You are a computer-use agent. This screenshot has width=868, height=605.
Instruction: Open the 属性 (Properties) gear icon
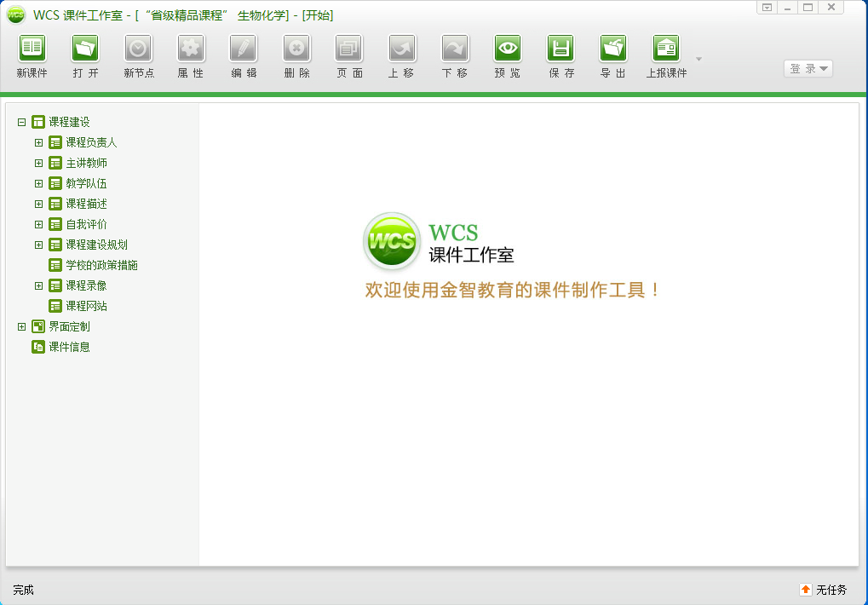191,49
